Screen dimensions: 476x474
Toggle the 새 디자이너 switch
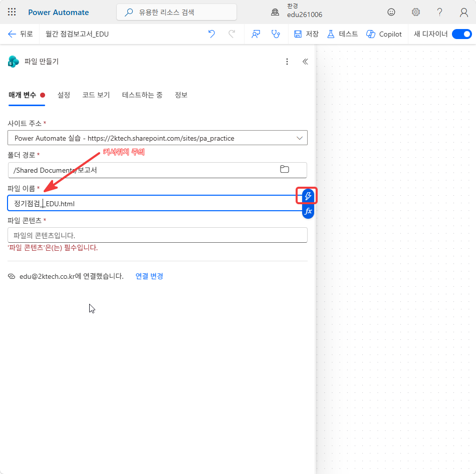click(x=462, y=34)
